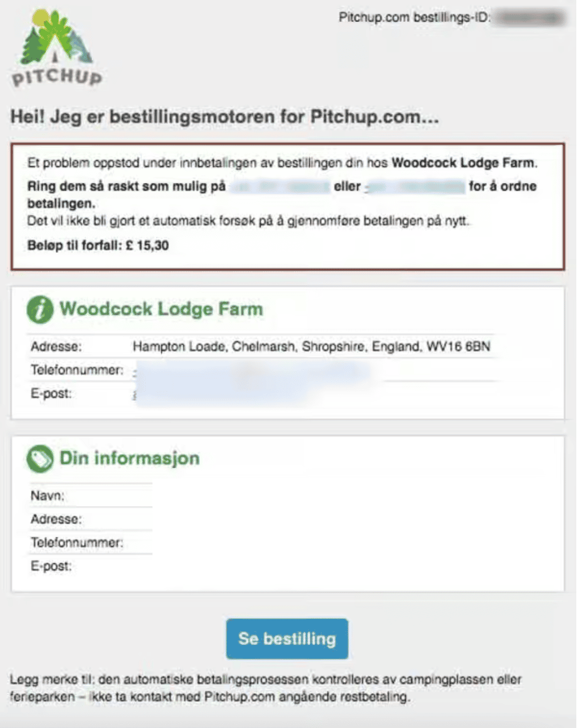Click the Navn row in Din informasjon

[x=91, y=495]
